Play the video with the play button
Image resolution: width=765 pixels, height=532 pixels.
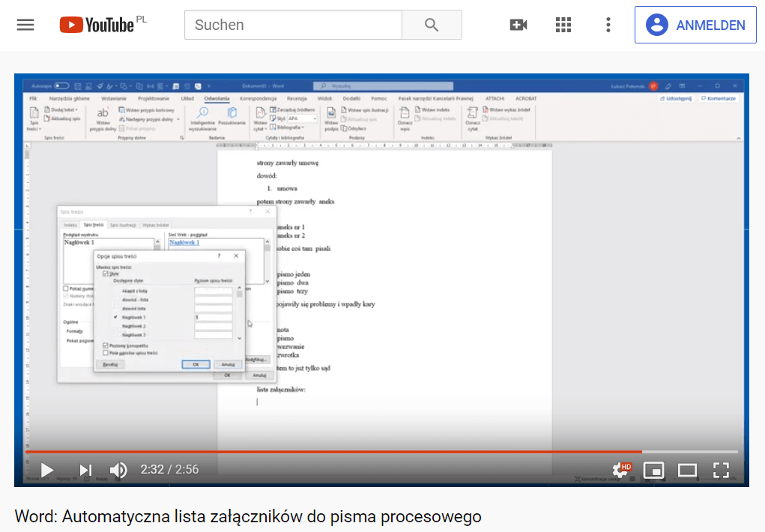(46, 470)
